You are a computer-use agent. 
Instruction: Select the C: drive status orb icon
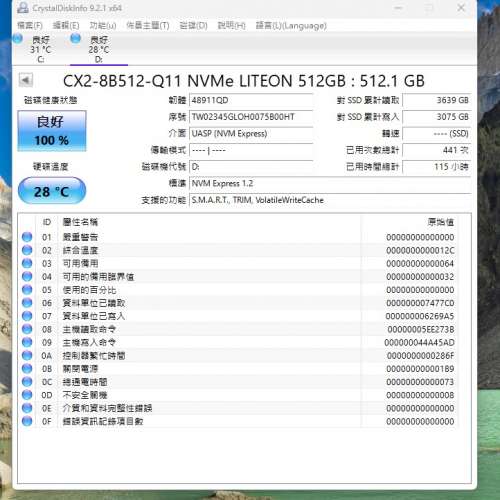tap(17, 39)
